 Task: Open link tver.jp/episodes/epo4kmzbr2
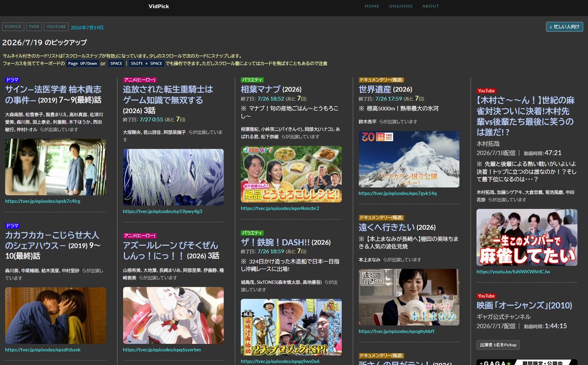pyautogui.click(x=280, y=208)
